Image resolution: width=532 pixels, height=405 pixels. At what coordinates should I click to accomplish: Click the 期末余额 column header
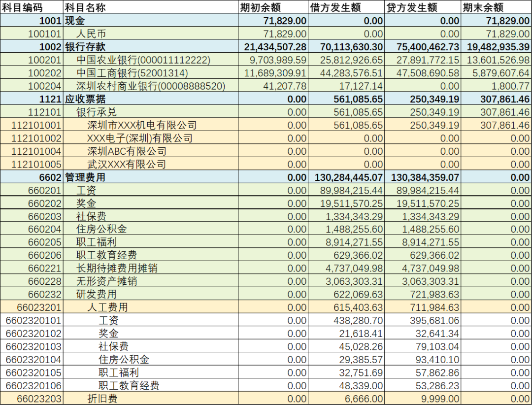pyautogui.click(x=497, y=7)
